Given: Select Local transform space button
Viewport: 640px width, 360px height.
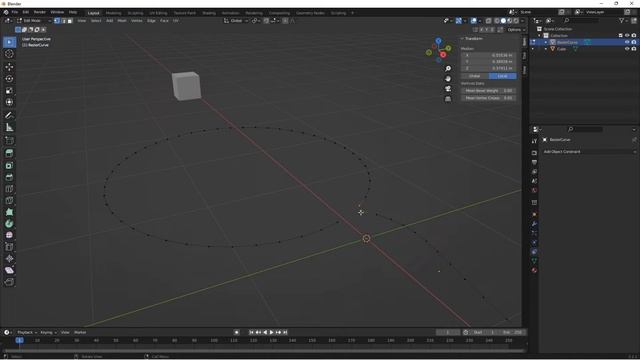Looking at the screenshot, I should coord(502,76).
